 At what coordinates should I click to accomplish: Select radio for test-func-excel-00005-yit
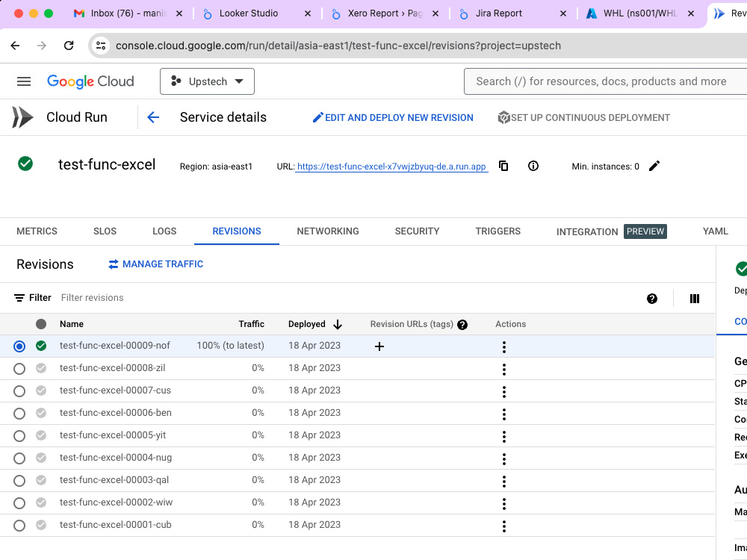19,436
